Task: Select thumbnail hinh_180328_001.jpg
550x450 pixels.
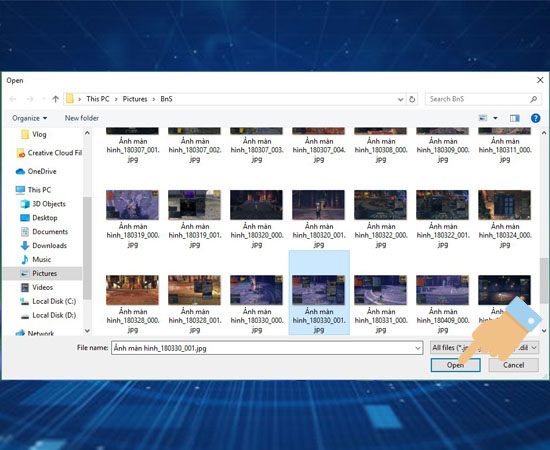Action: [194, 290]
